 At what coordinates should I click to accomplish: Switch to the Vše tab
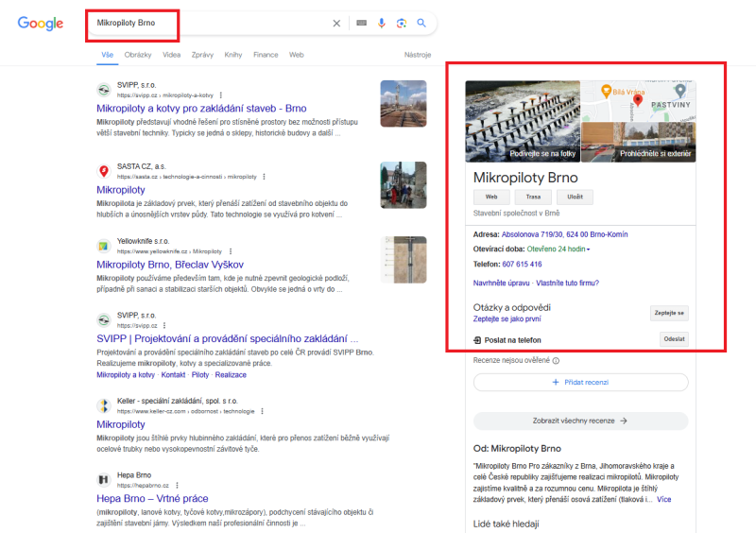(107, 55)
